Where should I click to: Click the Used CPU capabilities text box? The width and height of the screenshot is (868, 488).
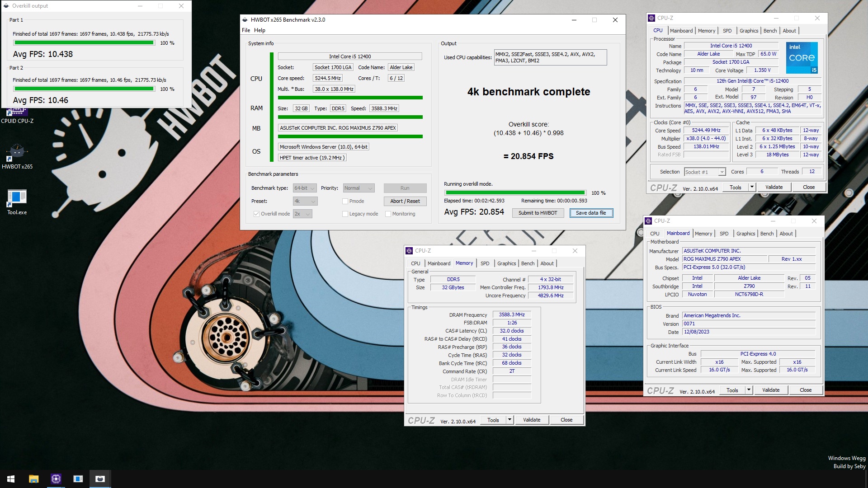[550, 57]
